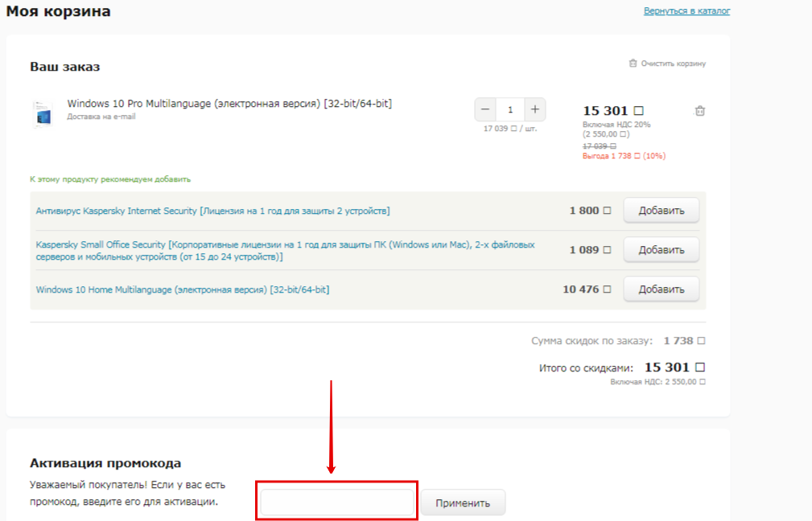812x521 pixels.
Task: Decrease quantity with the minus button
Action: (484, 109)
